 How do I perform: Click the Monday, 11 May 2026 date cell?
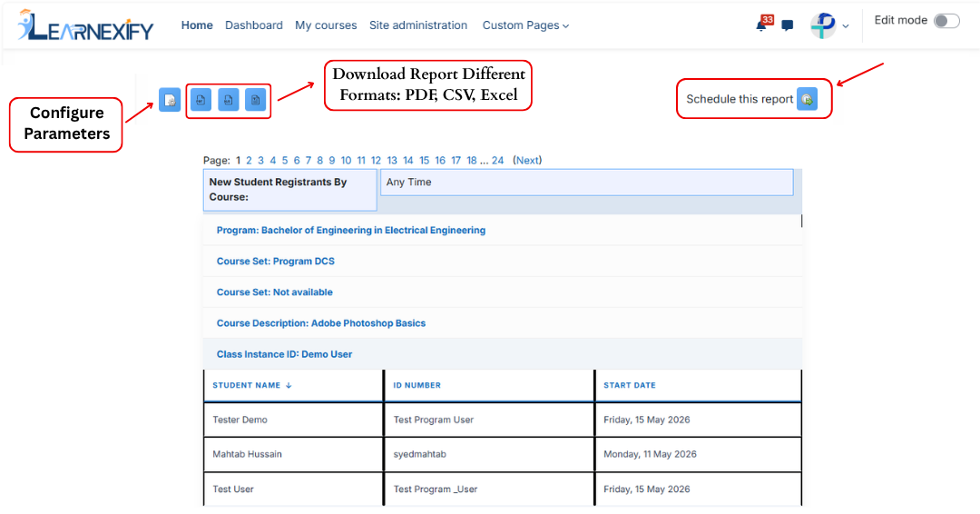(698, 454)
